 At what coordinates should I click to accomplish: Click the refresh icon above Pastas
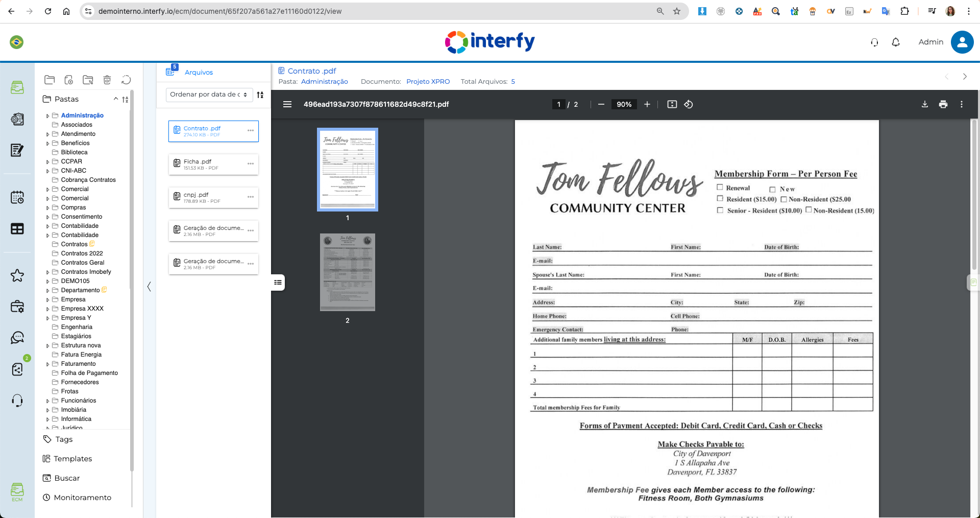pyautogui.click(x=126, y=80)
